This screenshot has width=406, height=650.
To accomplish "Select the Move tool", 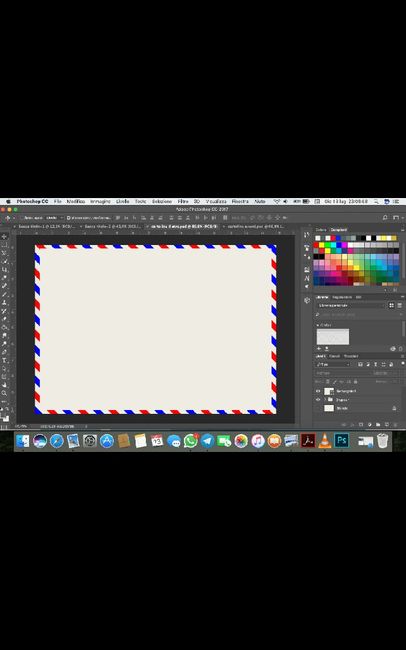I will click(4, 236).
